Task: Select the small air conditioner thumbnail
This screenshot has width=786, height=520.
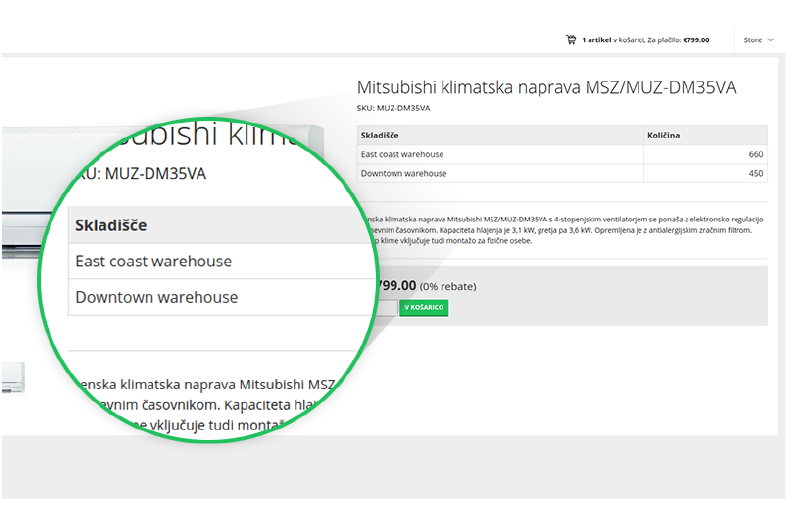Action: [13, 378]
